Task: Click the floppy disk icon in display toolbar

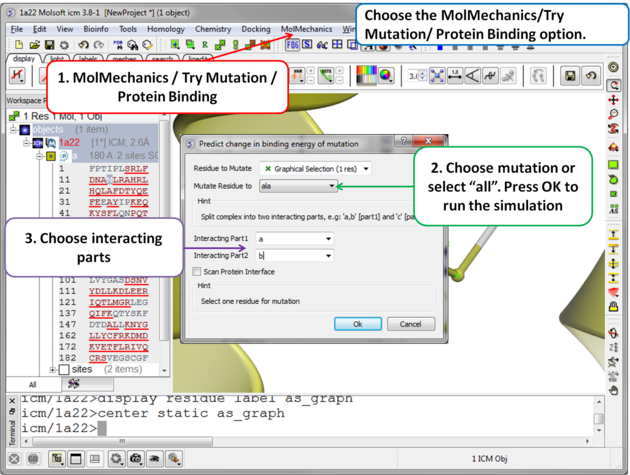Action: (x=570, y=76)
